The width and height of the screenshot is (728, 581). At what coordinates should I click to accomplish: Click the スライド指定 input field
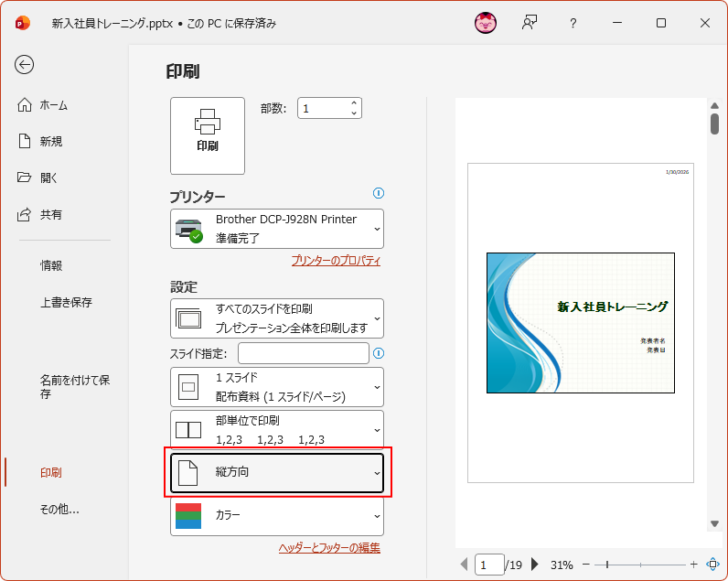[303, 353]
